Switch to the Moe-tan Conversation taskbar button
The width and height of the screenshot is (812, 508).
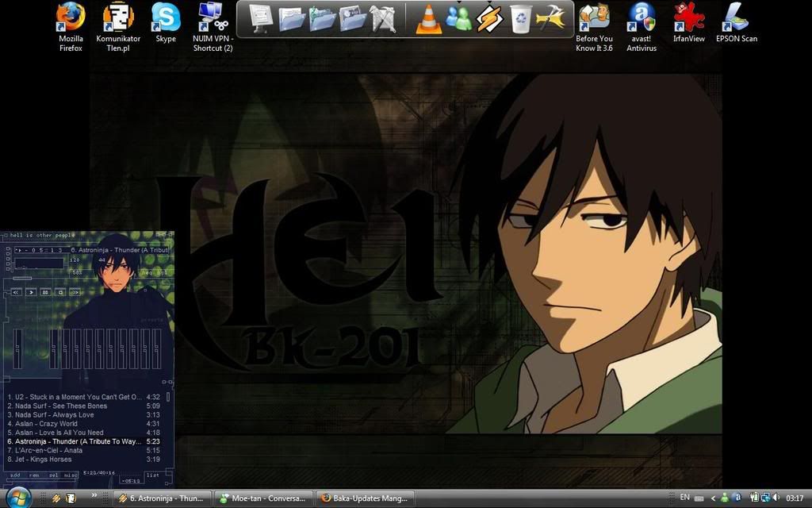263,498
